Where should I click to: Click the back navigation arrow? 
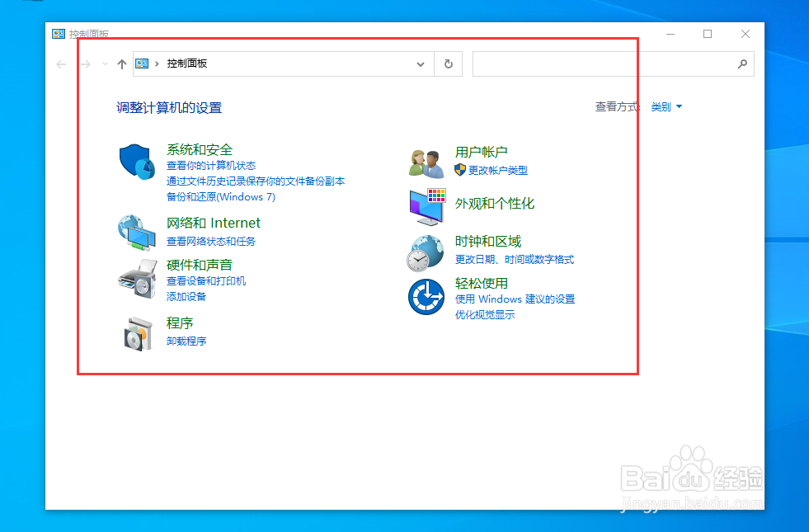coord(61,64)
